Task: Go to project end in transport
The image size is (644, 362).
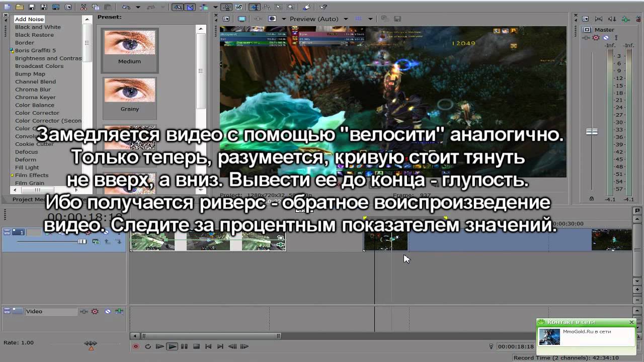Action: 220,346
